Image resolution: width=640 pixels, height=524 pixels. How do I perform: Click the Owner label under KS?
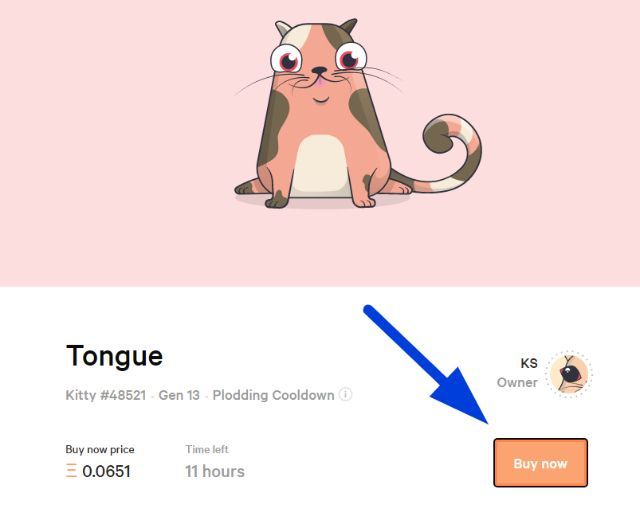[x=517, y=382]
